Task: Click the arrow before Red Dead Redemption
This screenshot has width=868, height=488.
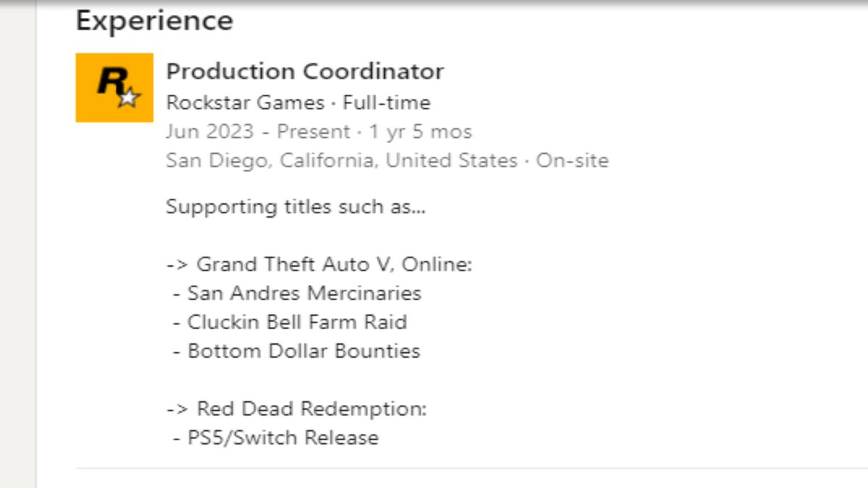Action: (178, 410)
